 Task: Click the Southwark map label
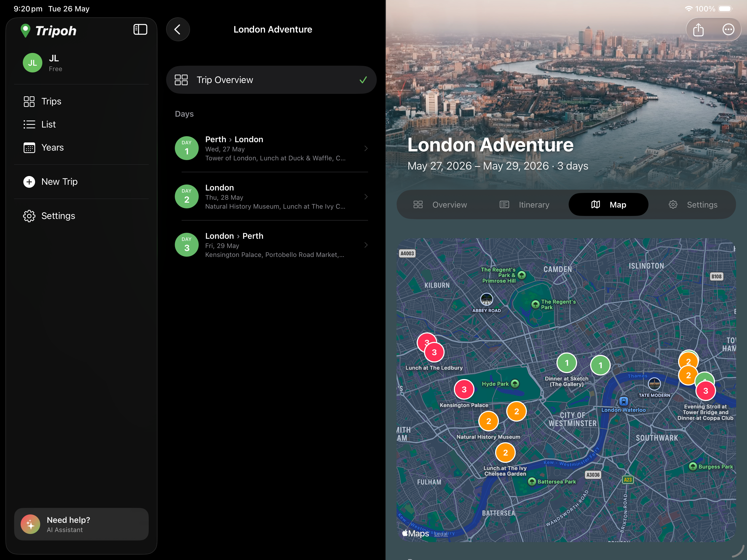pos(657,438)
